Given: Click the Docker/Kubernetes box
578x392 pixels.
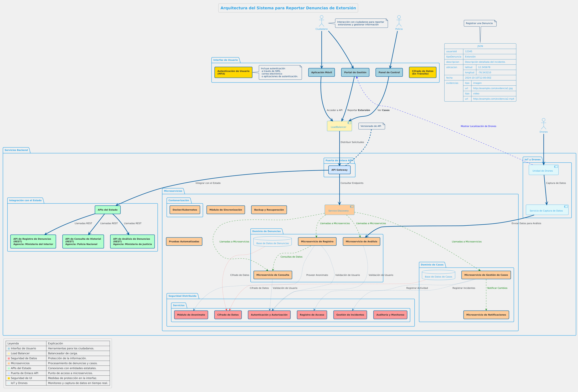Looking at the screenshot, I should coord(185,210).
